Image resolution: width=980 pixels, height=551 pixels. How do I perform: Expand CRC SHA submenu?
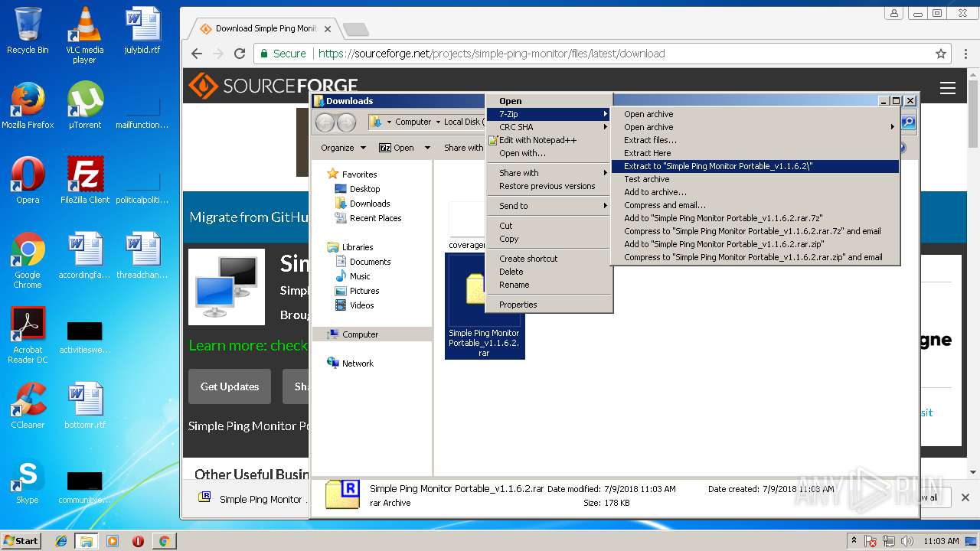point(549,127)
